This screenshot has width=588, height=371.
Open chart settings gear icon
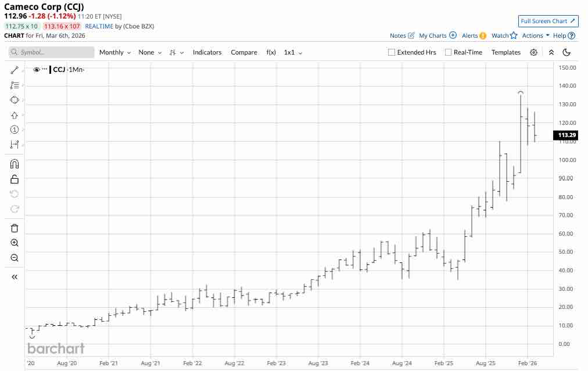(533, 52)
